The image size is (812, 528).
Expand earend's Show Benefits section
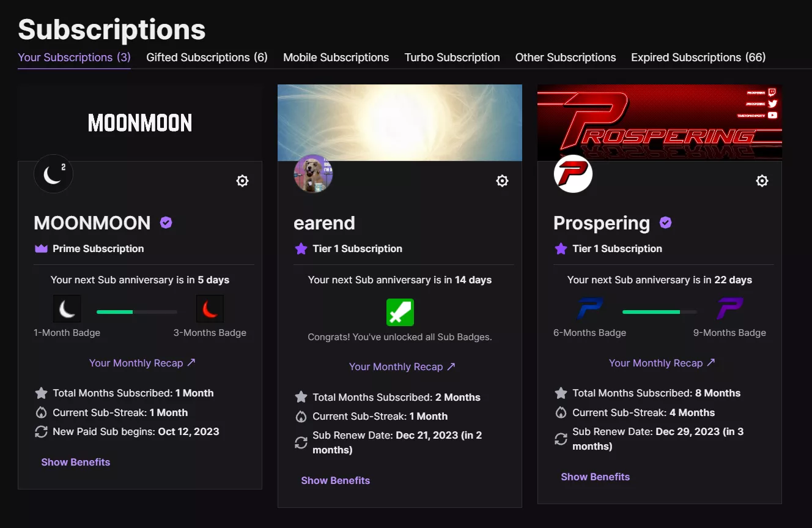335,480
